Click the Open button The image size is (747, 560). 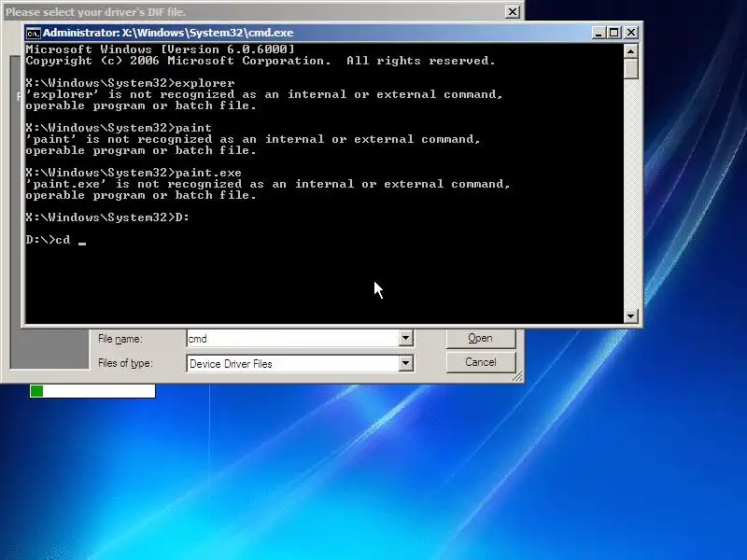pos(481,338)
